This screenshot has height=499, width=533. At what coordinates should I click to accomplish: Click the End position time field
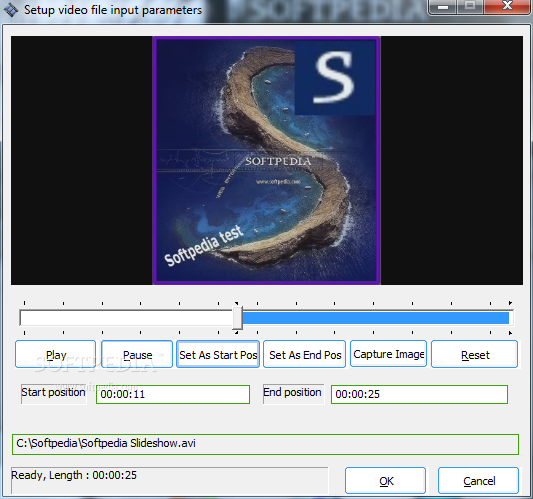[x=419, y=394]
